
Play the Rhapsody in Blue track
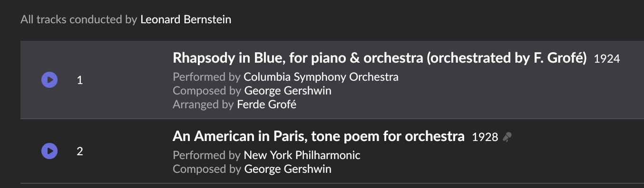(49, 80)
